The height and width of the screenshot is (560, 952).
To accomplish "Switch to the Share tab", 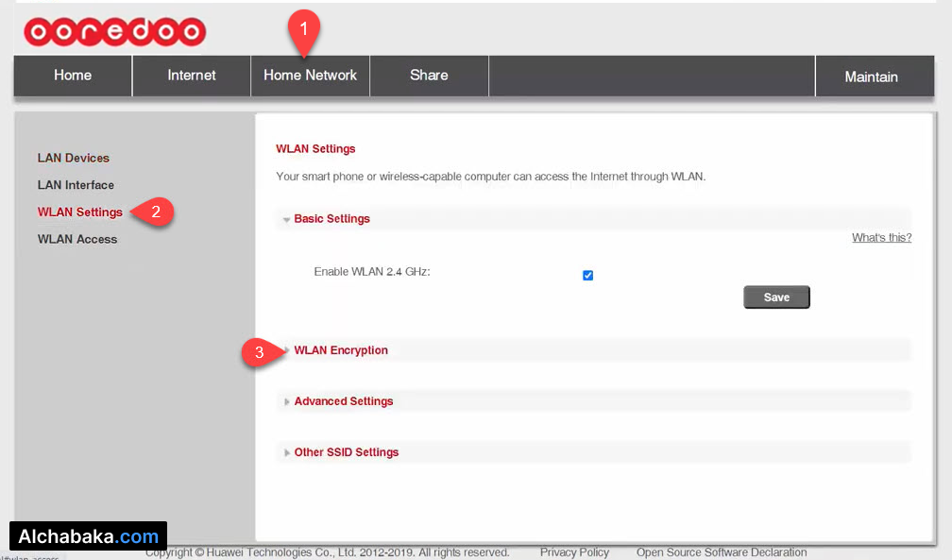I will 429,76.
